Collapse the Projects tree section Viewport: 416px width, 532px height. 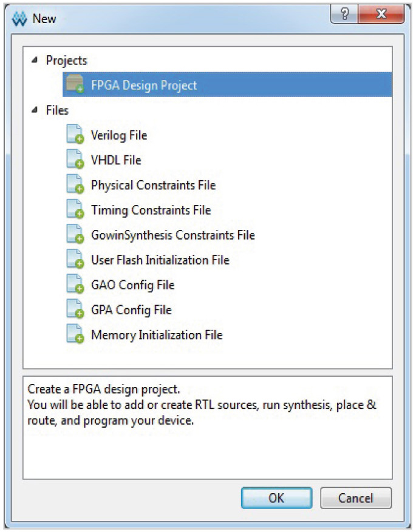[35, 61]
